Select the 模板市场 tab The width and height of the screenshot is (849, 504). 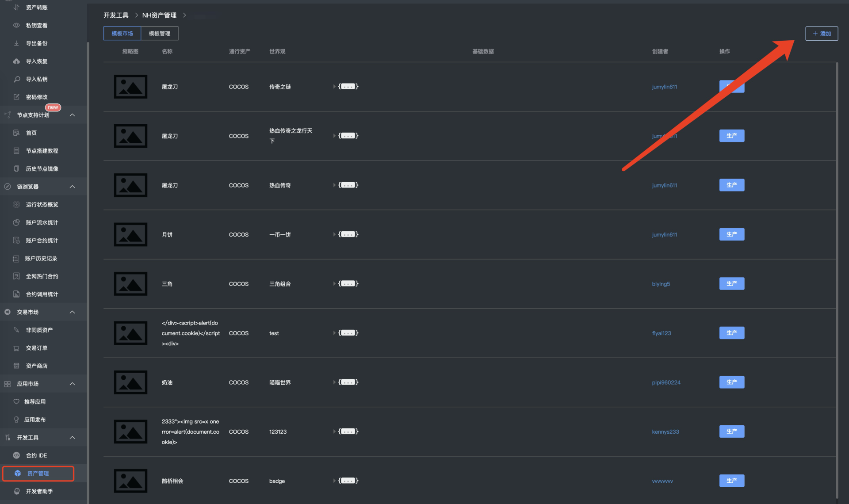122,34
